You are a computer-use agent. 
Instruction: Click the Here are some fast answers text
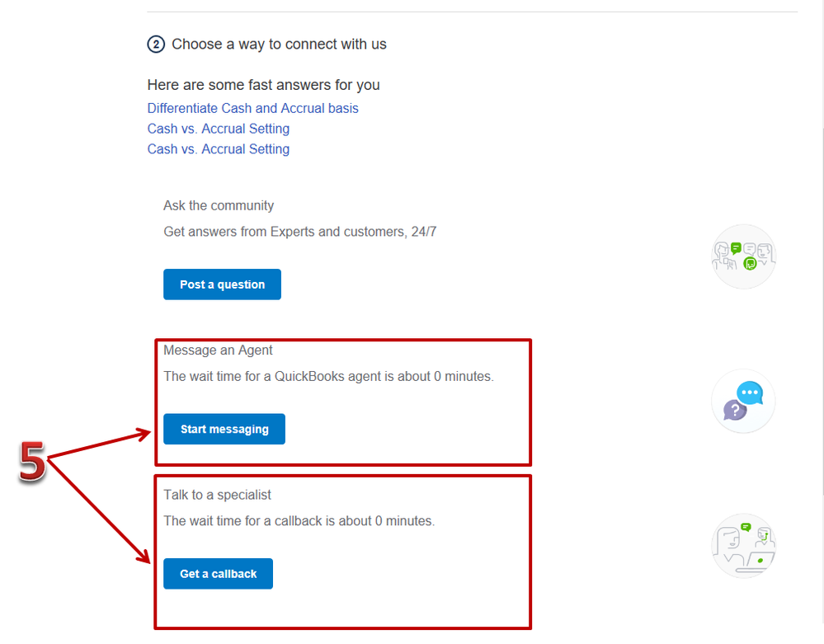pos(263,85)
